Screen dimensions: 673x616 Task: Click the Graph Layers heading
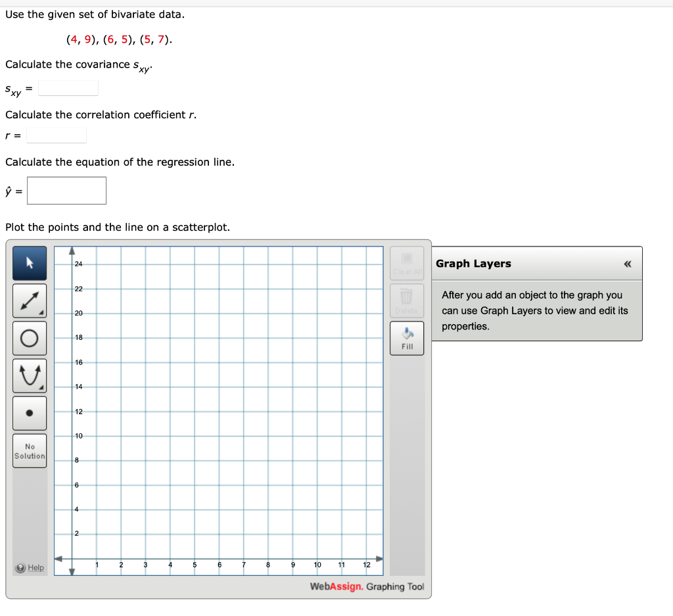[473, 264]
